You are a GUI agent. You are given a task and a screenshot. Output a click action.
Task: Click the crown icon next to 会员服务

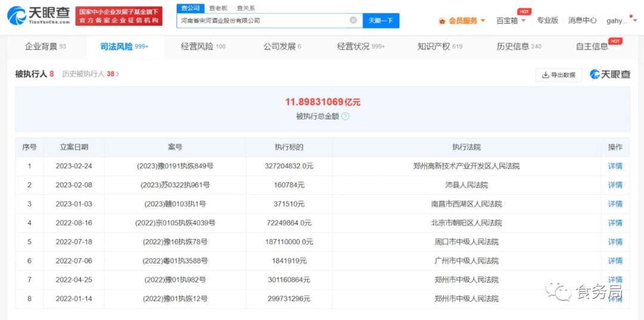(x=442, y=21)
